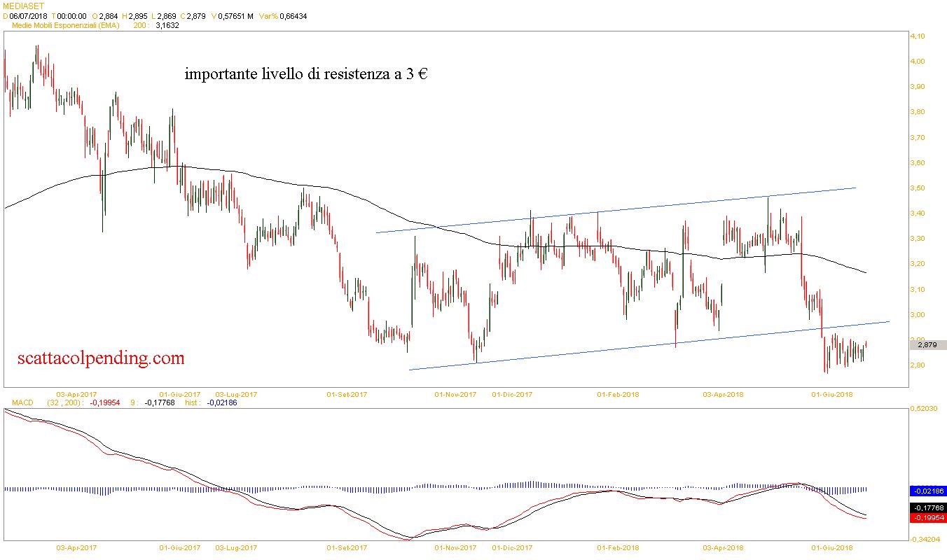947x560 pixels.
Task: Click 01-Feb-2018 on the bottom MACD date axis
Action: [x=618, y=547]
